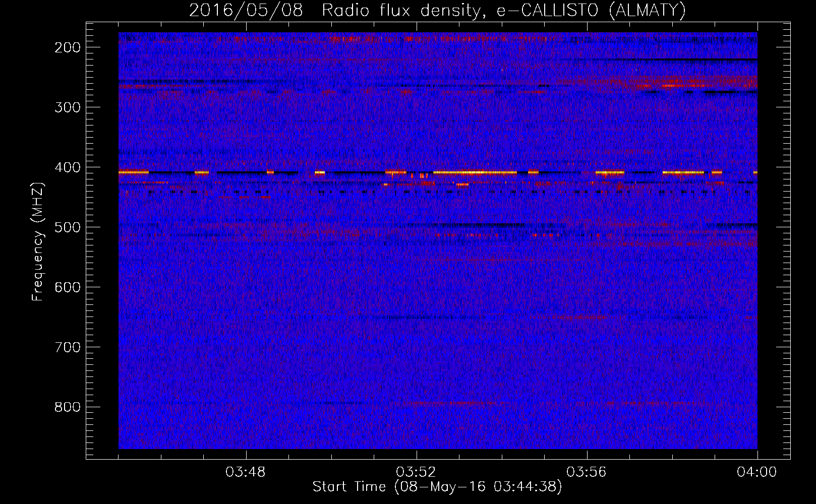Click the 800 frequency tick label
The width and height of the screenshot is (816, 504).
pyautogui.click(x=67, y=407)
